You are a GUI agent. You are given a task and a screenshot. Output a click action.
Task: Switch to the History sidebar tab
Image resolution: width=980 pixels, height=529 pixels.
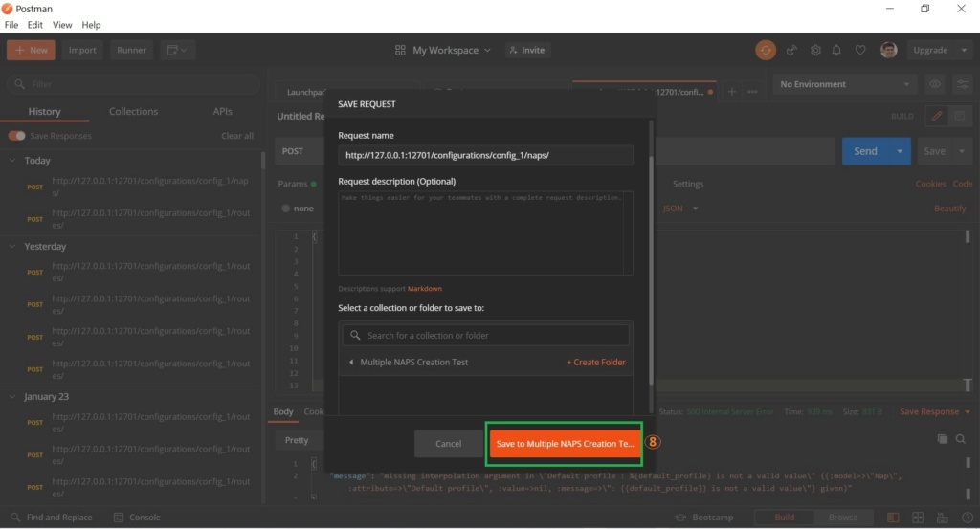coord(44,111)
